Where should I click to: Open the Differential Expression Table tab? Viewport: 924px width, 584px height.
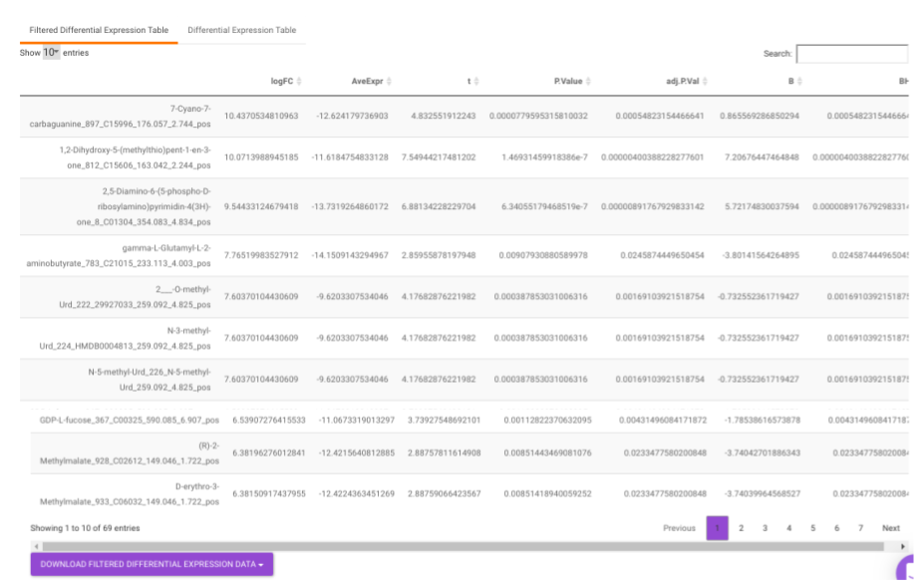point(241,30)
